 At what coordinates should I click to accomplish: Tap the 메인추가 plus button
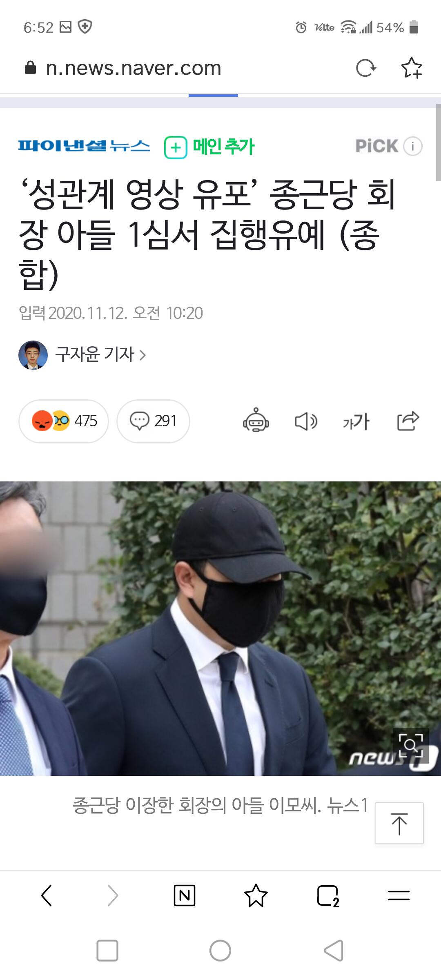(209, 147)
